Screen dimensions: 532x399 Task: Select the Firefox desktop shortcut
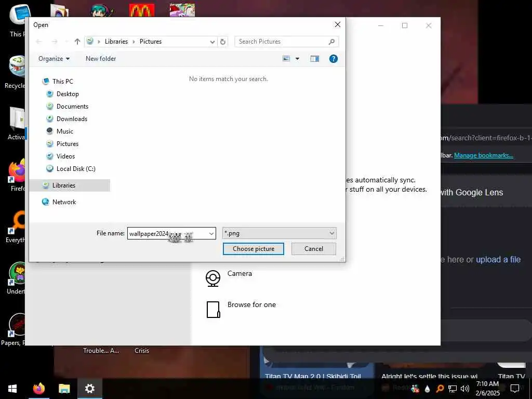click(x=16, y=175)
